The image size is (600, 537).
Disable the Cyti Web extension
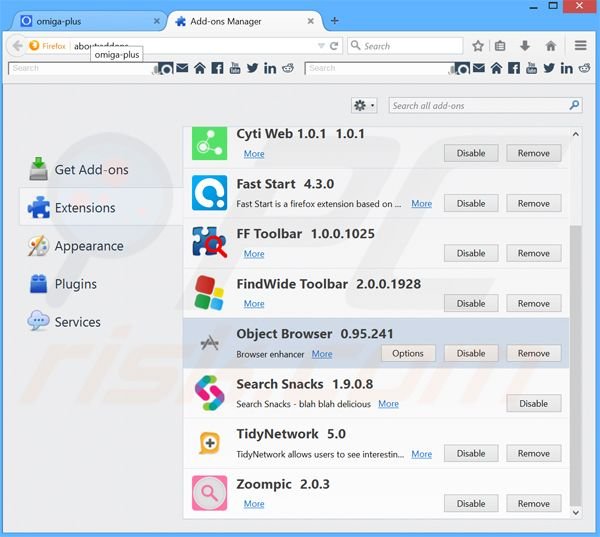point(471,153)
